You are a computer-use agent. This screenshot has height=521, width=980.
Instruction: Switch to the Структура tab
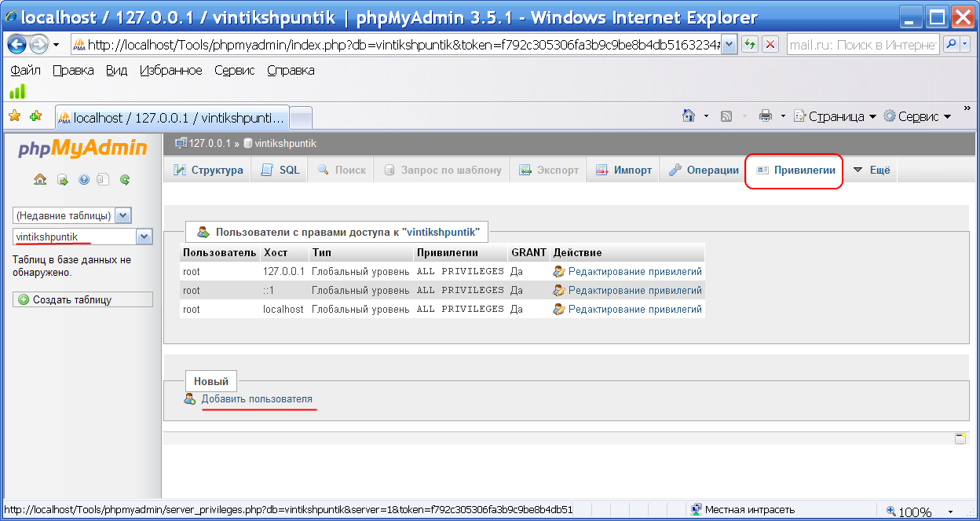pos(207,170)
